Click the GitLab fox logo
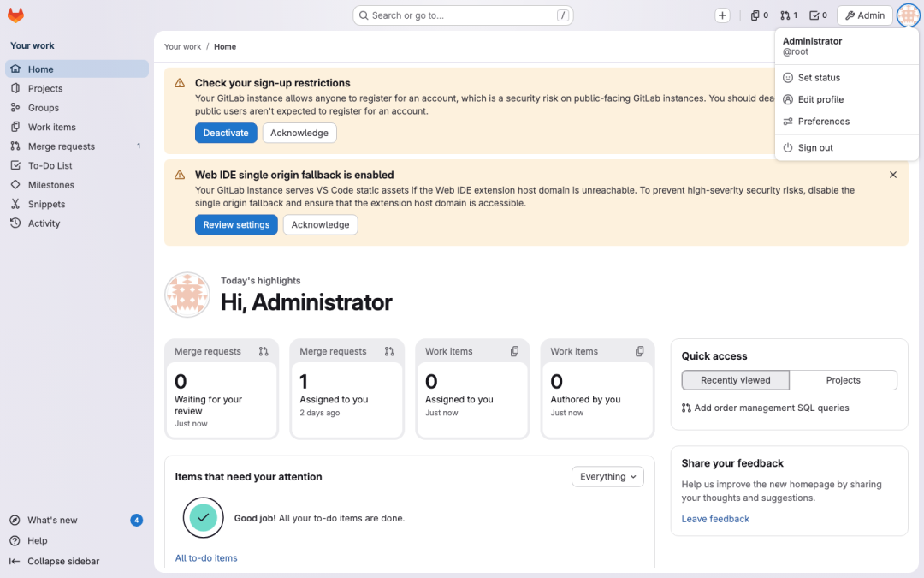 (x=15, y=15)
